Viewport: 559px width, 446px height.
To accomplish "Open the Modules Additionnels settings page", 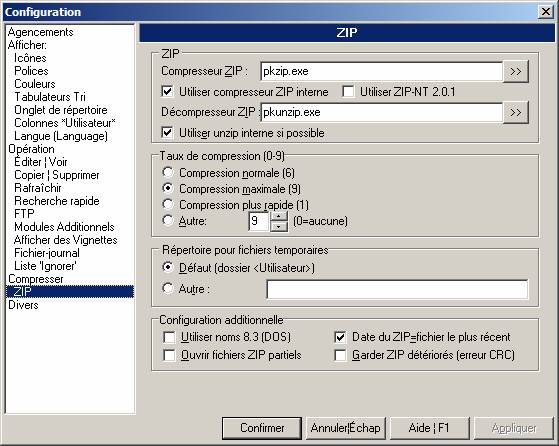I will pyautogui.click(x=64, y=227).
